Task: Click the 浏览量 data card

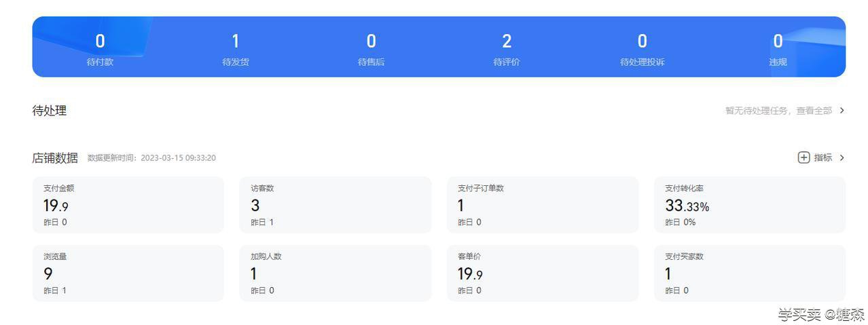Action: pos(128,273)
